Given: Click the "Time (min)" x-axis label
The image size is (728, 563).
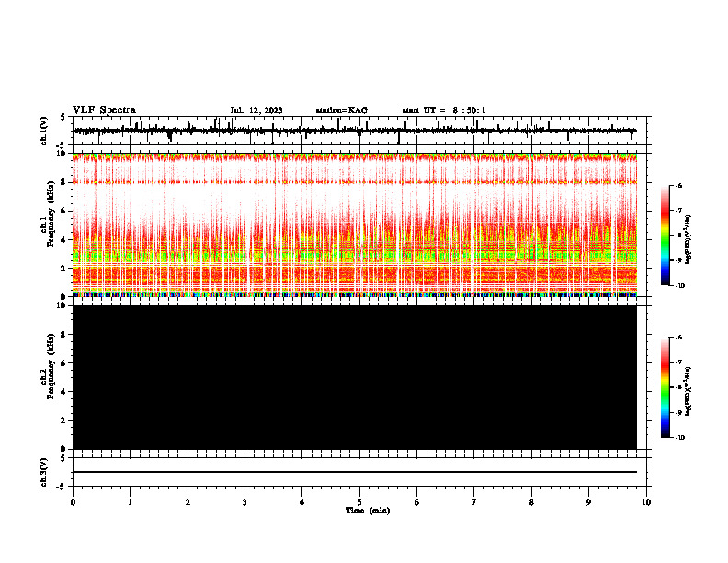Looking at the screenshot, I should click(x=368, y=511).
